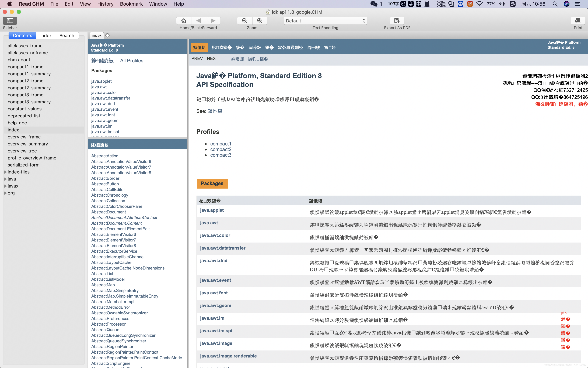Zoom in with the magnifier plus icon
The image size is (588, 368).
pos(260,21)
